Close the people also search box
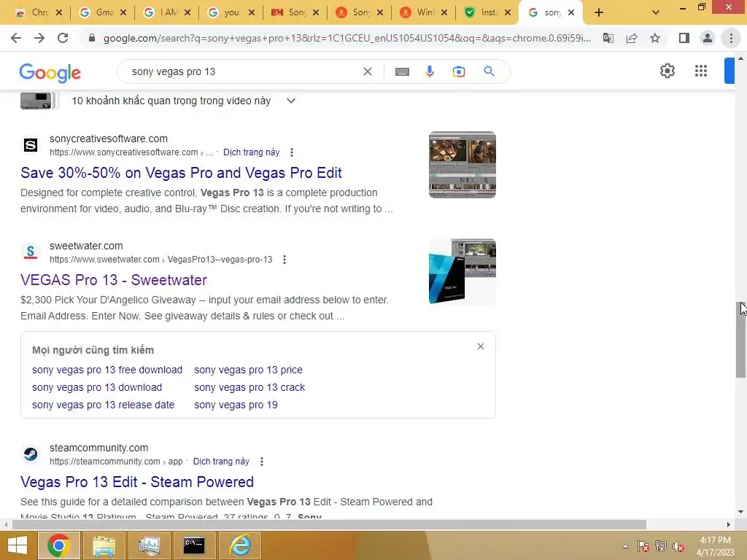Image resolution: width=747 pixels, height=560 pixels. click(x=481, y=346)
